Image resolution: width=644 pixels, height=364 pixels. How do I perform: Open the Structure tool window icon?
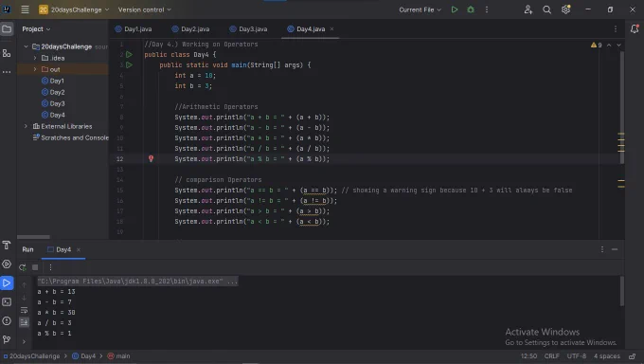click(x=7, y=53)
